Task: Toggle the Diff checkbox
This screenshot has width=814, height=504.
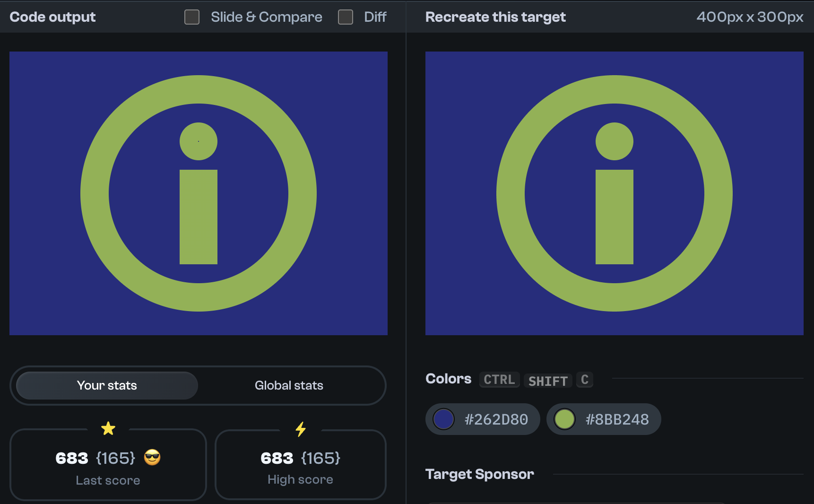Action: tap(346, 17)
